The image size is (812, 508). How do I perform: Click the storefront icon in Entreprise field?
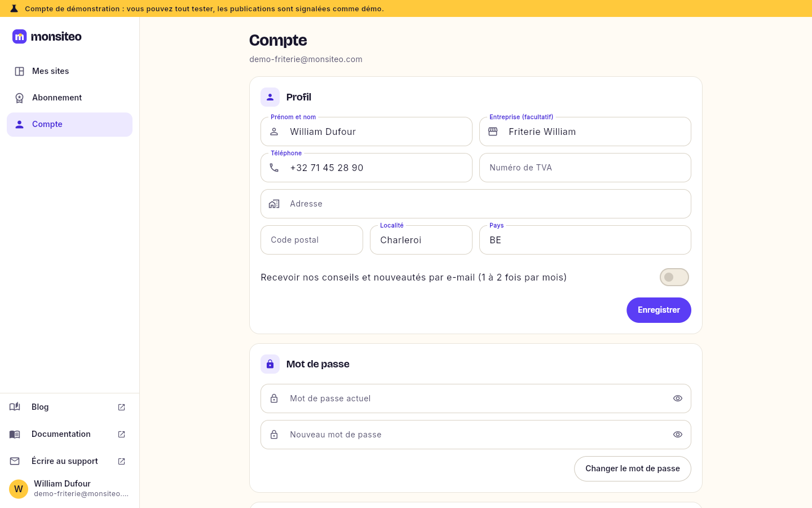pos(493,132)
